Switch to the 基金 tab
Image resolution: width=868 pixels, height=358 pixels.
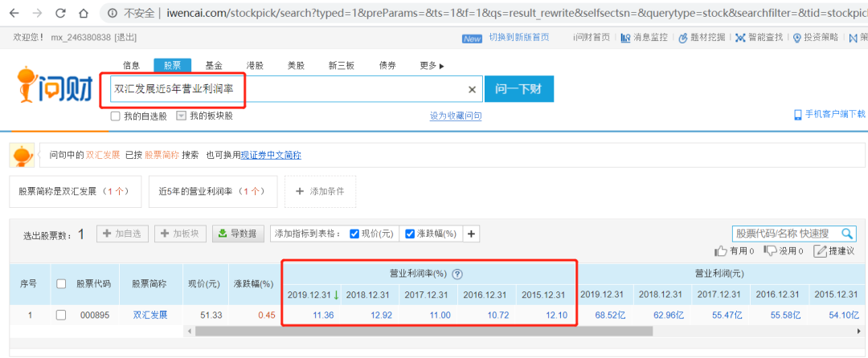(x=214, y=66)
